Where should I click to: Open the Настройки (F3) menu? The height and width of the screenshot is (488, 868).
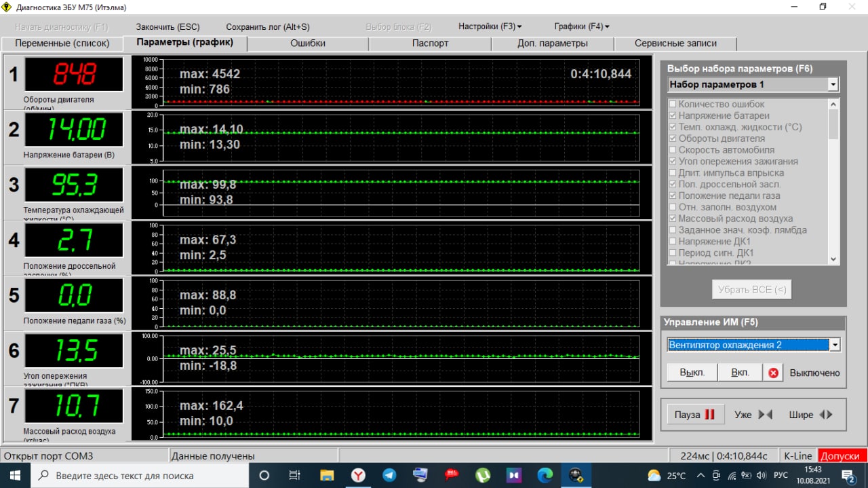(490, 27)
